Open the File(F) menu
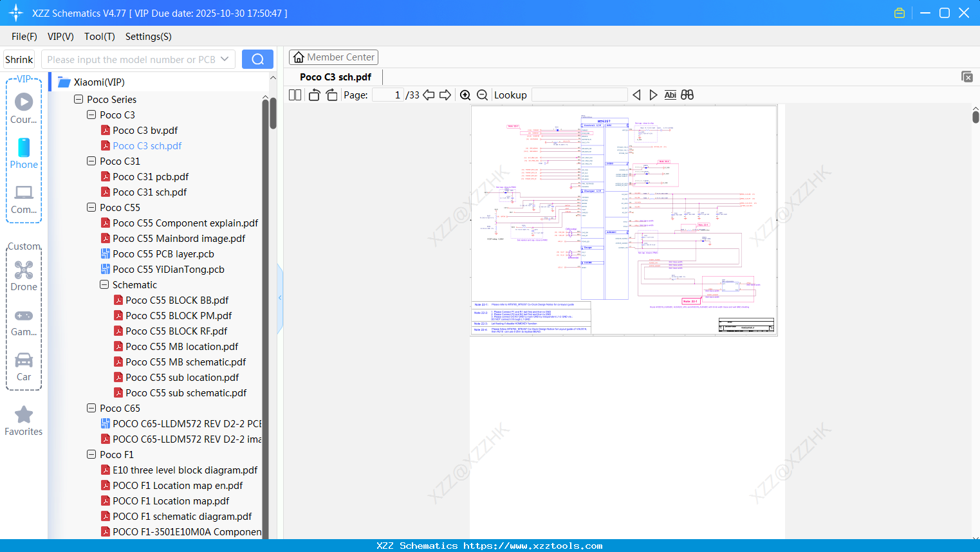Image resolution: width=980 pixels, height=552 pixels. (x=24, y=37)
